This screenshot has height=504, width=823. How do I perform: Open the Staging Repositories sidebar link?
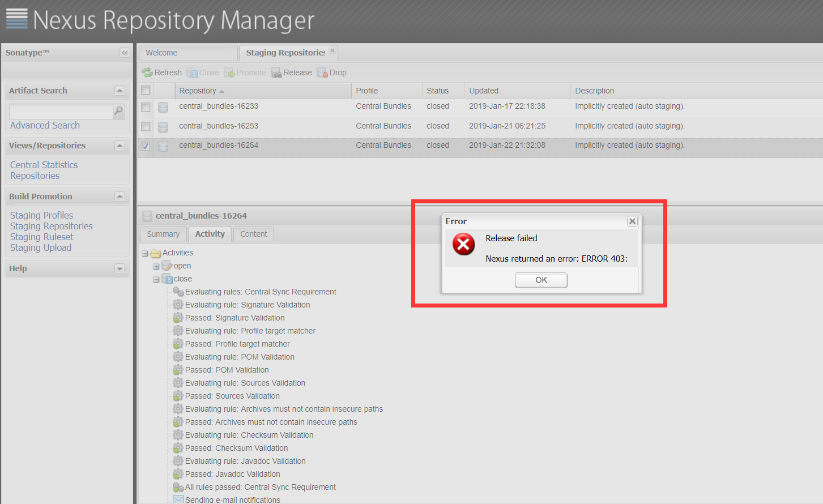click(52, 226)
